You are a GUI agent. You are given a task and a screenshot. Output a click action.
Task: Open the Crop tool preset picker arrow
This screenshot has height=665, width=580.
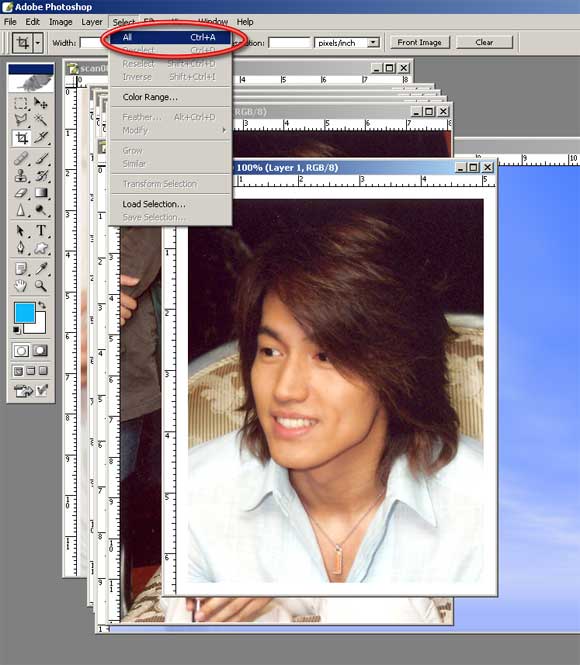tap(38, 43)
